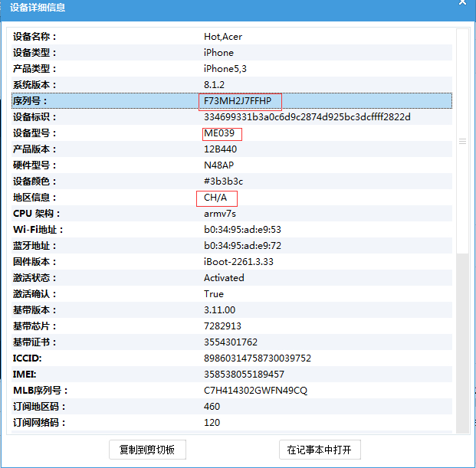The image size is (476, 468).
Task: Select the 地区信息 value CH/A
Action: click(215, 198)
